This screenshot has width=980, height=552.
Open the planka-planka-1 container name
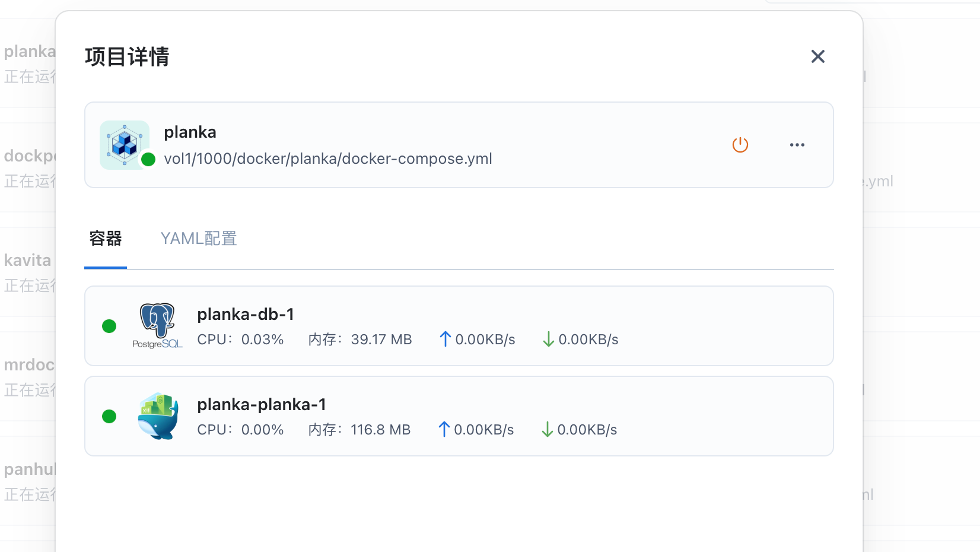coord(262,404)
